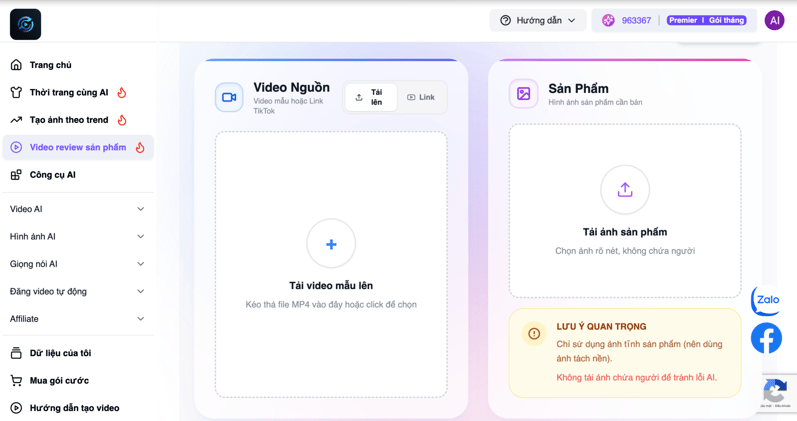This screenshot has width=797, height=421.
Task: Click the flame badge next to Thời trang cùng AI
Action: (121, 92)
